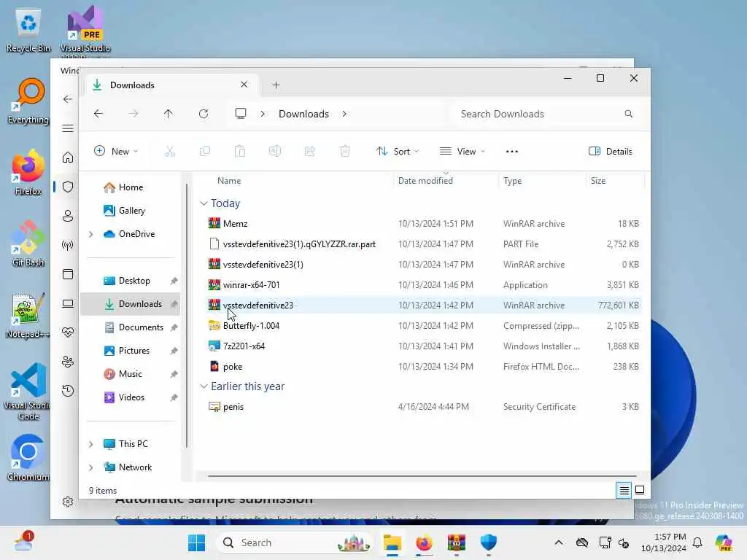Image resolution: width=747 pixels, height=560 pixels.
Task: Click the Rename toolbar icon
Action: coord(275,152)
